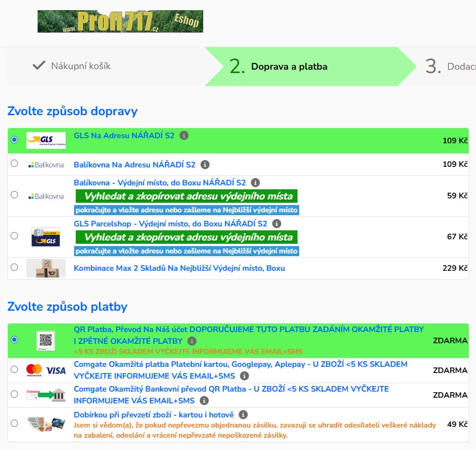Click Vyhledat a zkopírovat adresu under Balíkovna
Screen dimensions: 476x450
[187, 196]
